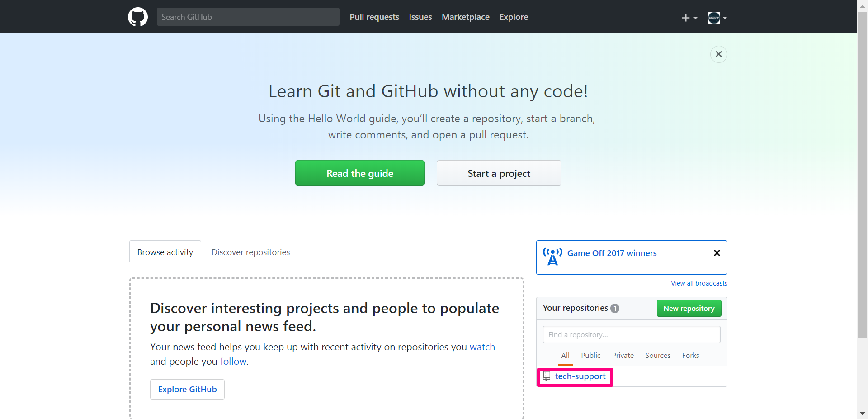Open Marketplace from the header
Viewport: 868px width, 419px height.
[466, 17]
